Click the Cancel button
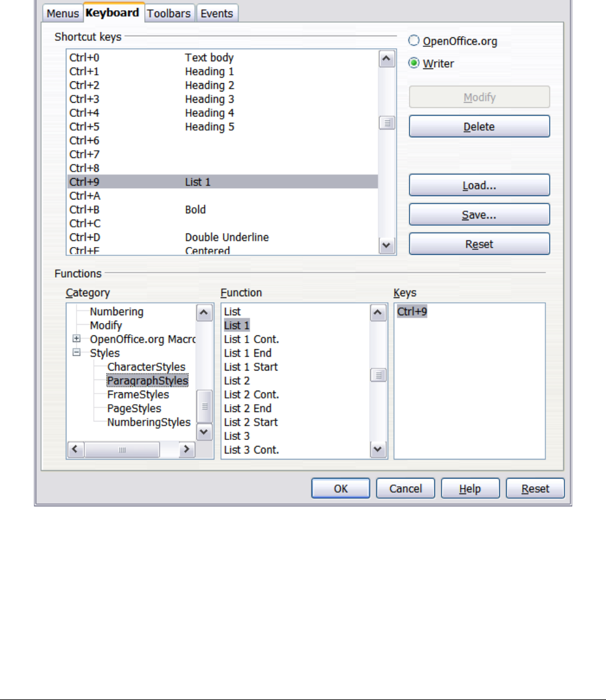The width and height of the screenshot is (606, 700). 405,489
